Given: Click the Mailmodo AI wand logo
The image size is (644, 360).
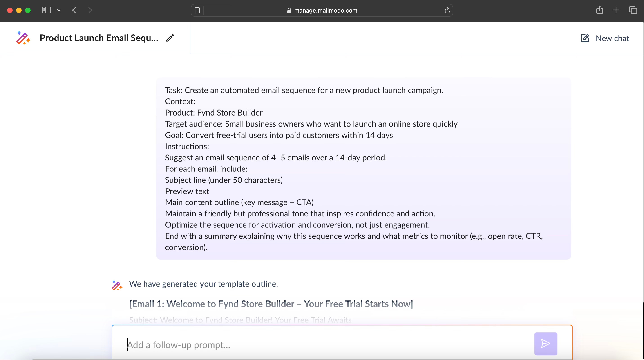Looking at the screenshot, I should point(23,38).
